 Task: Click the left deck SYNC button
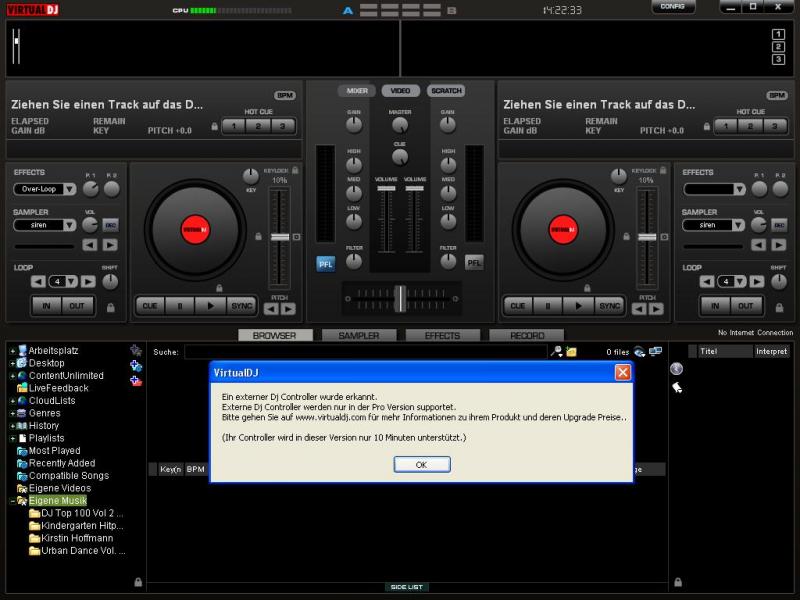(241, 306)
